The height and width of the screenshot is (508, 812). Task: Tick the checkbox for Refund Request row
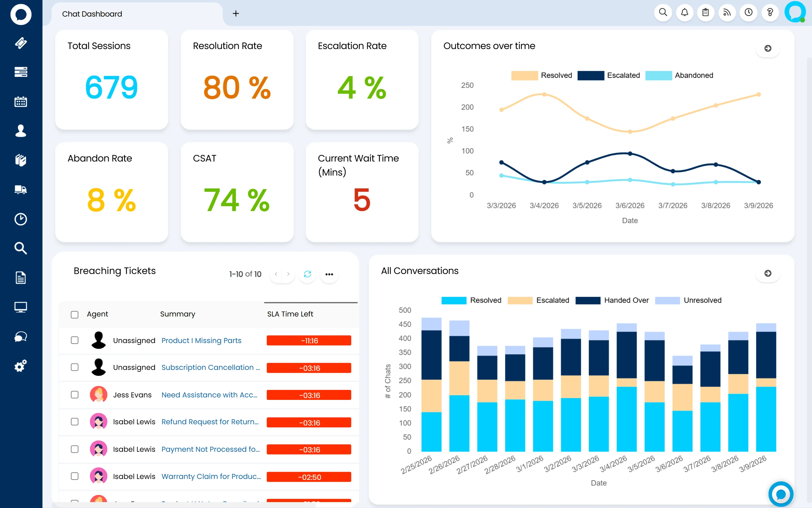pos(75,422)
